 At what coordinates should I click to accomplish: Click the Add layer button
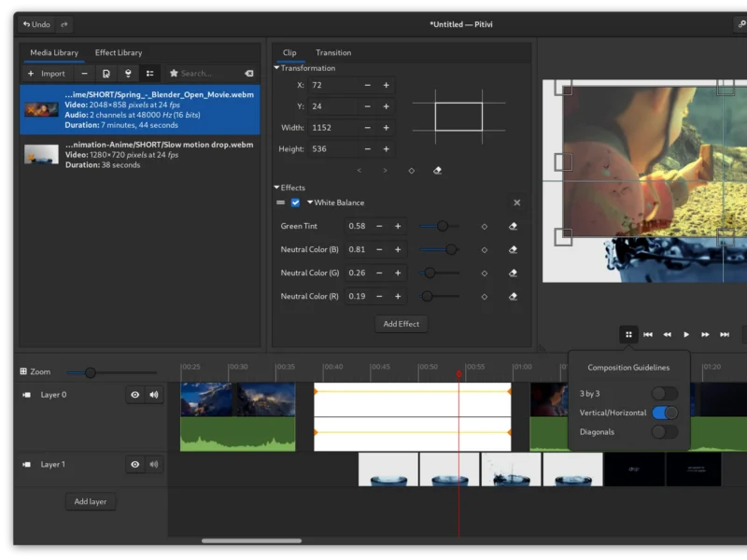(x=91, y=501)
